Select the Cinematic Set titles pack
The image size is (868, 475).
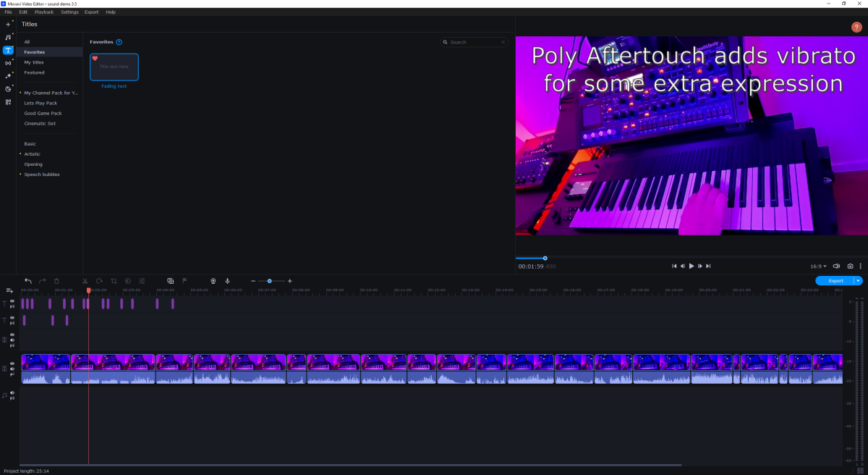pyautogui.click(x=40, y=123)
